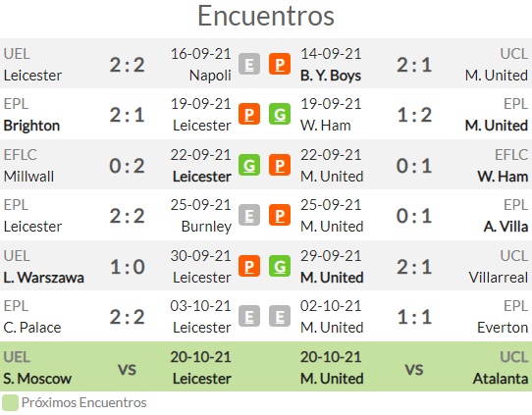532x415 pixels.
Task: Select the 0:1 score of M. United vs A. Villa
Action: [414, 216]
